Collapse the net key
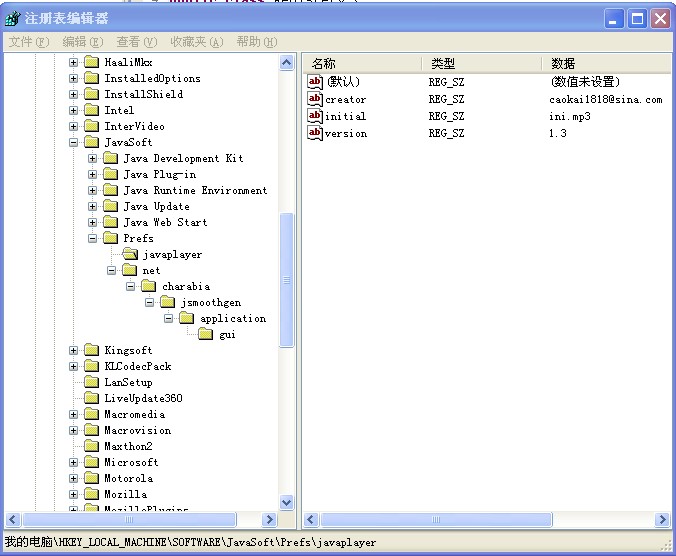Image resolution: width=676 pixels, height=556 pixels. [x=111, y=270]
